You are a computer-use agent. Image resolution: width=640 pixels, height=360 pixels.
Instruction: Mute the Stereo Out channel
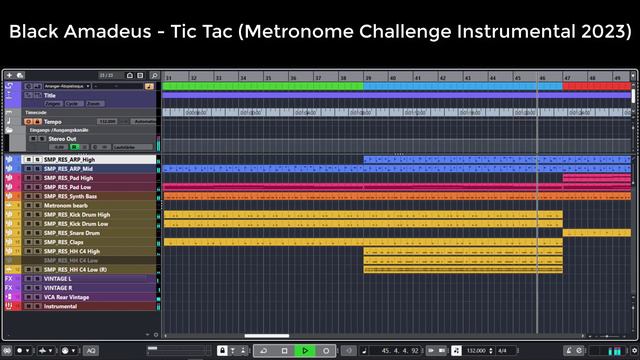pos(33,139)
